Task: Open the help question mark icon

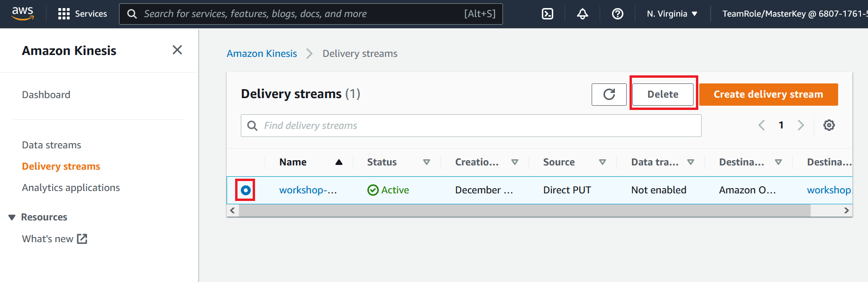Action: [x=618, y=14]
